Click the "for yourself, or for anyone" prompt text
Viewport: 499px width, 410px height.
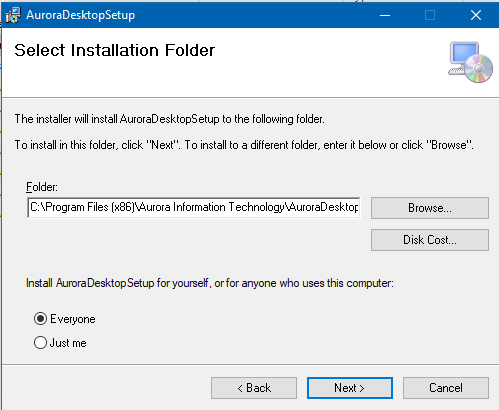(210, 283)
